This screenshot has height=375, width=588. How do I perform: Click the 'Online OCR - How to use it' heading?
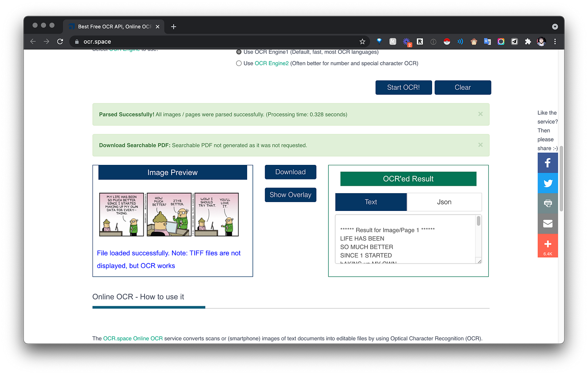pyautogui.click(x=138, y=297)
